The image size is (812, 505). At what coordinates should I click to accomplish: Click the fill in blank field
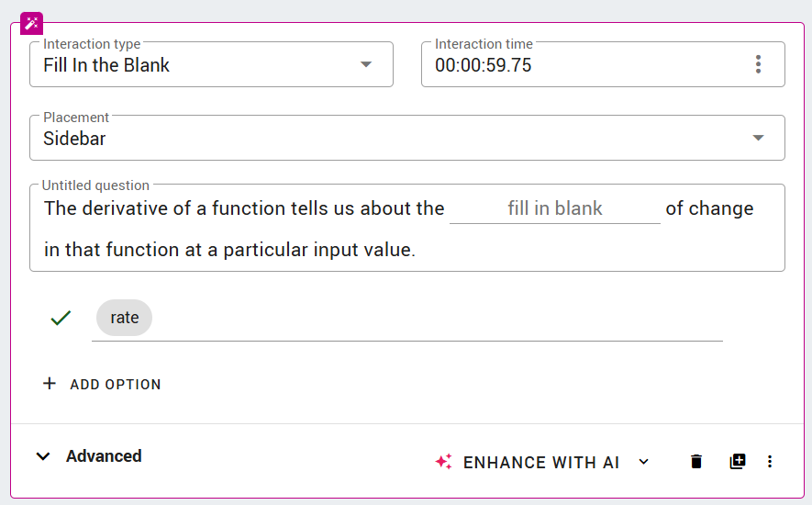554,208
